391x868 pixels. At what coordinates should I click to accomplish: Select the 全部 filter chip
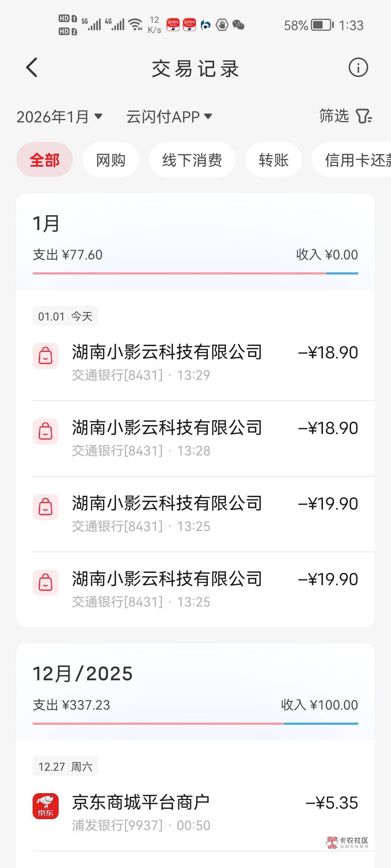45,160
